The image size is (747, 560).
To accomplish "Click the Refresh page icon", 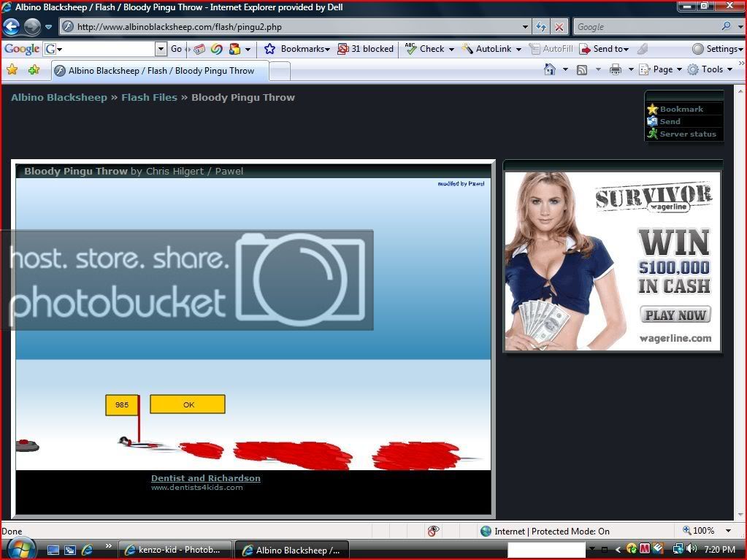I will 541,27.
